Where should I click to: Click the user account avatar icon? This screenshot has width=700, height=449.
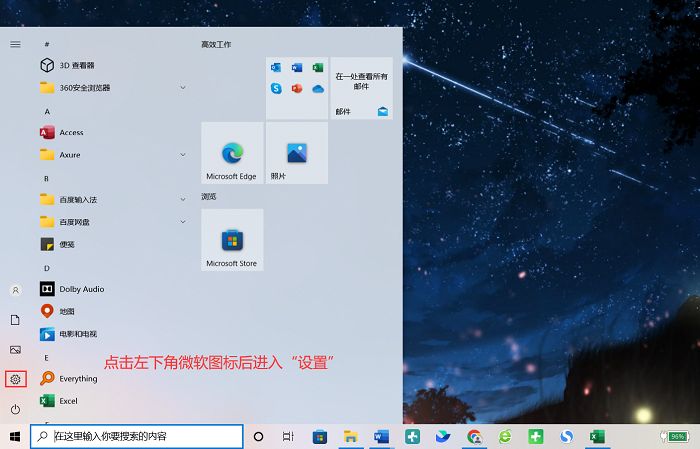(x=15, y=291)
